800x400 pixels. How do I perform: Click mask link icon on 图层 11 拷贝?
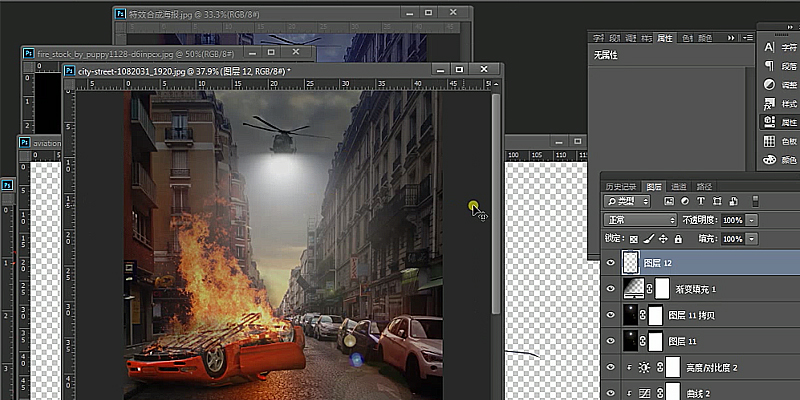click(643, 315)
